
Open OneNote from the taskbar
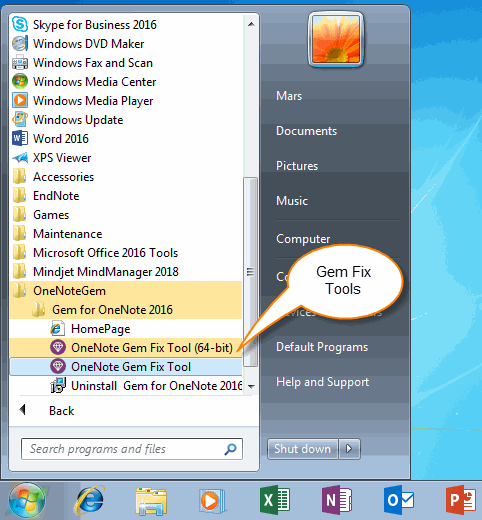(x=337, y=500)
